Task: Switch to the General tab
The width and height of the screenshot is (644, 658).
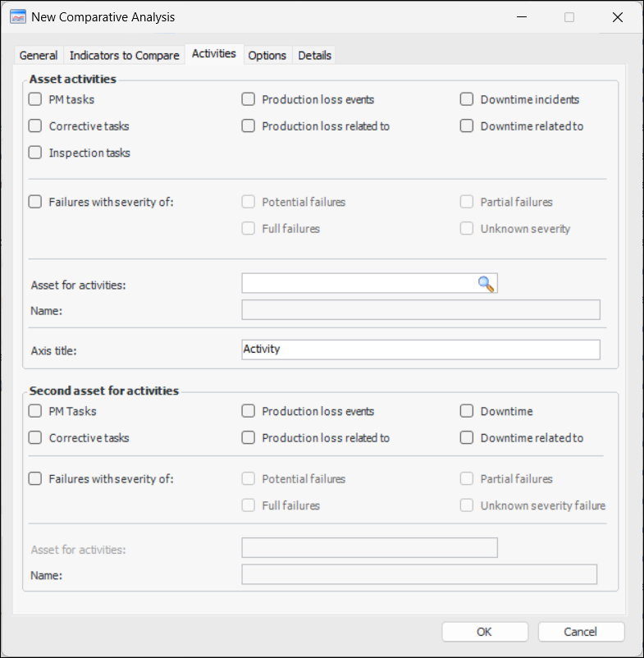Action: 39,56
